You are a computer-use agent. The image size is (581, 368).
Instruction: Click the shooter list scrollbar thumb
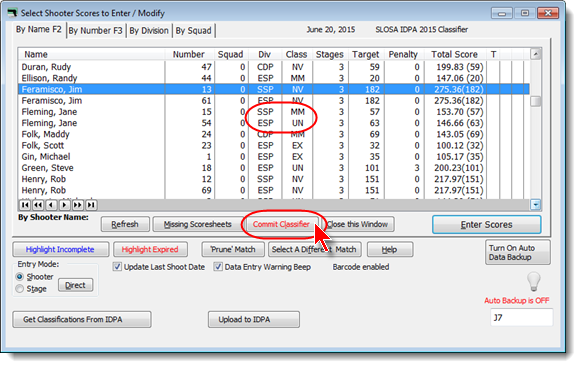(x=535, y=101)
